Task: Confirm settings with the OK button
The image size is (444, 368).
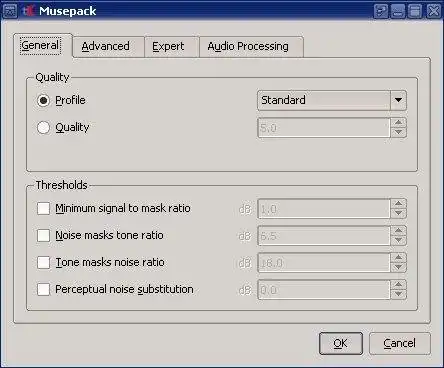Action: click(341, 343)
